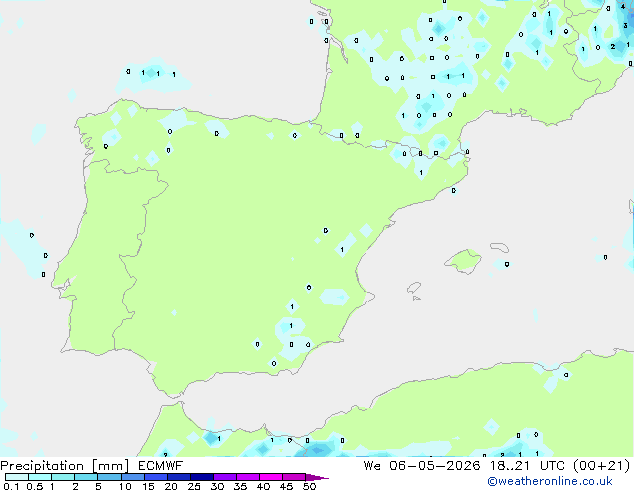Select the 30–35 mm purple legend box
This screenshot has height=490, width=634.
tap(225, 477)
